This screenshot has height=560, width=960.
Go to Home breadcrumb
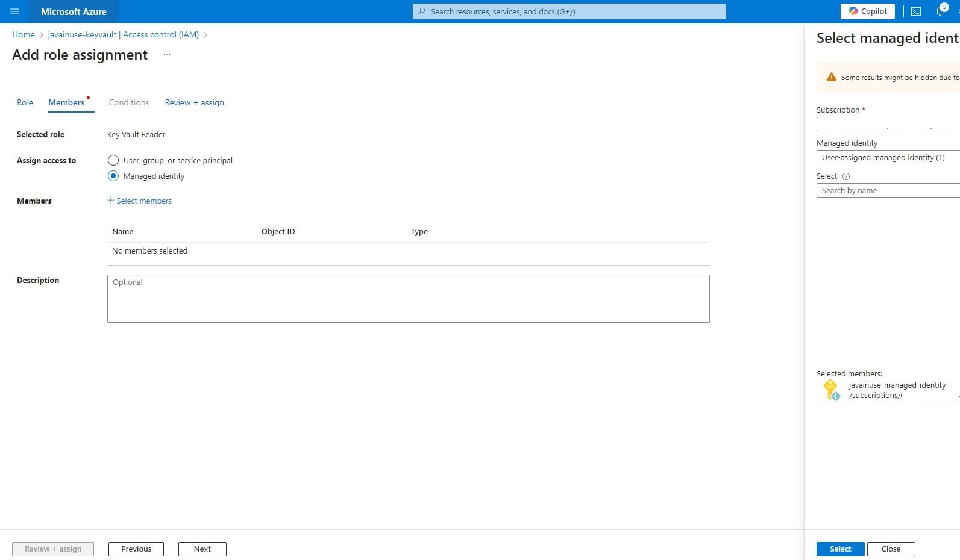(x=24, y=34)
